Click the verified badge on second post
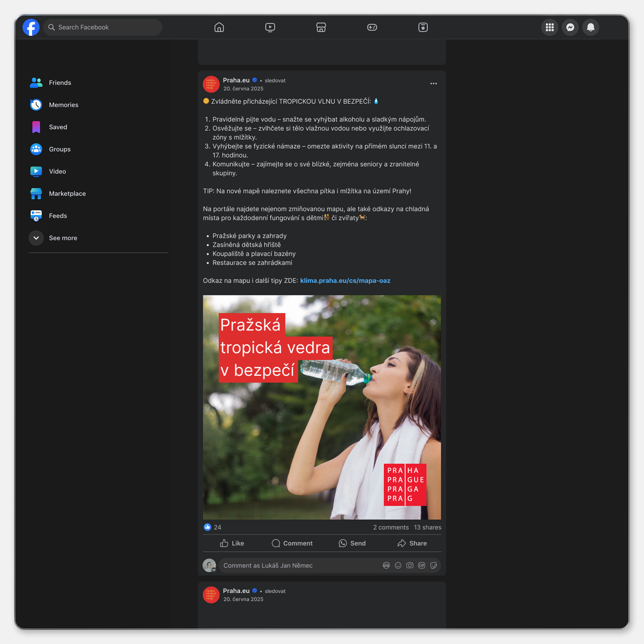Screen dimensions: 644x644 click(x=255, y=591)
